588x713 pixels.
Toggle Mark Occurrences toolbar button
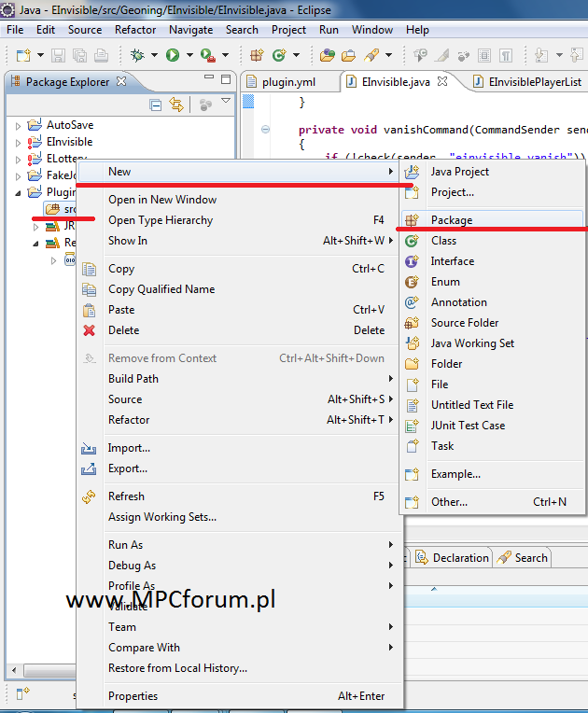coord(442,55)
